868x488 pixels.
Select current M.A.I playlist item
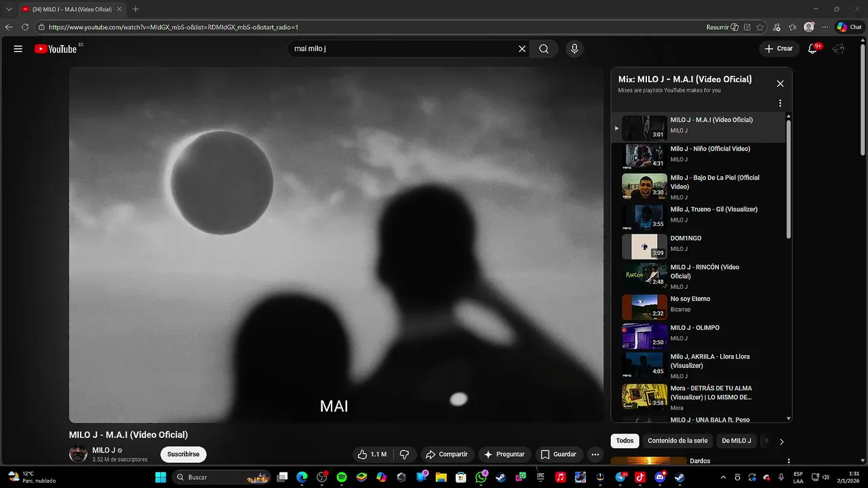coord(698,127)
